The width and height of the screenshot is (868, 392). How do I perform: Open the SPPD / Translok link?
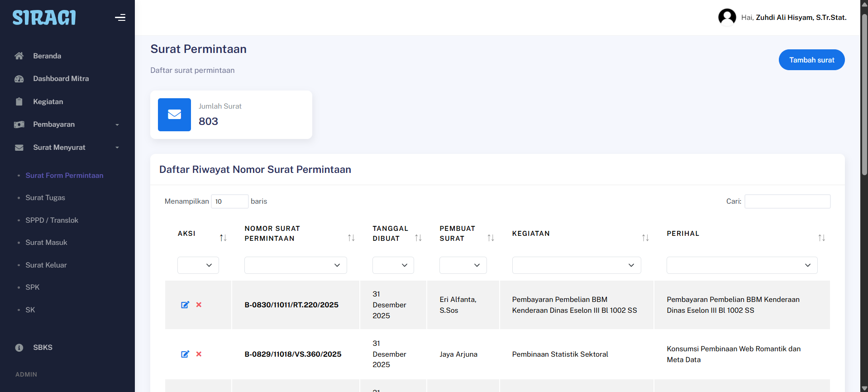coord(52,220)
